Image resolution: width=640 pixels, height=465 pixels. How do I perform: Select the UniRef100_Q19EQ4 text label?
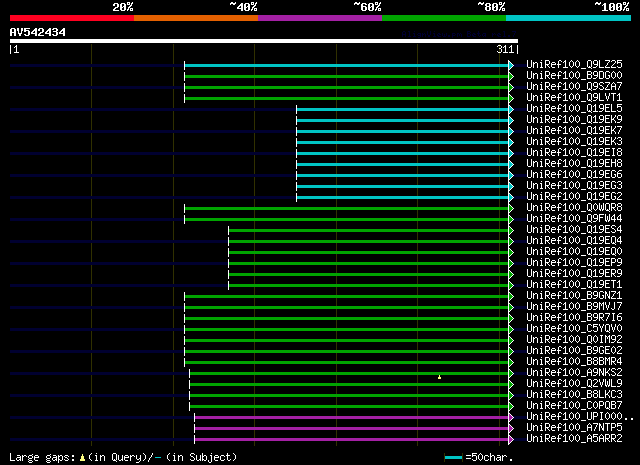point(574,240)
